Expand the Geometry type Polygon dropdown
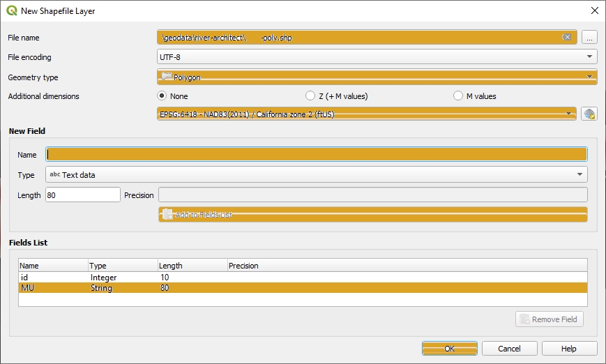 tap(377, 77)
